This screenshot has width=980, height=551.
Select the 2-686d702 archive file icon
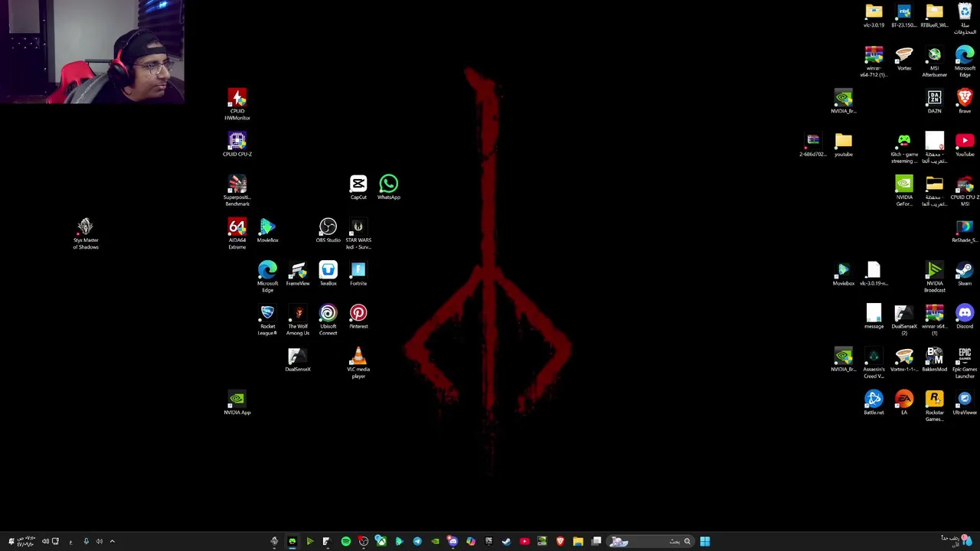coord(812,145)
